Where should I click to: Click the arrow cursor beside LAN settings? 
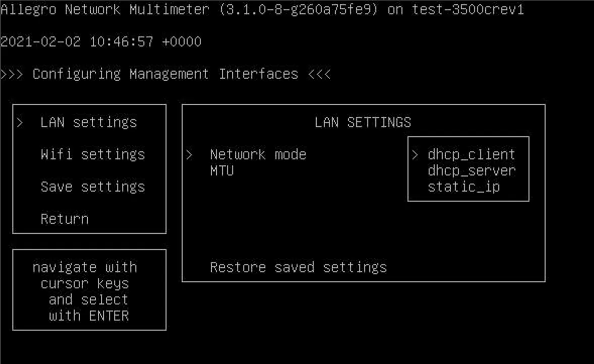point(20,123)
